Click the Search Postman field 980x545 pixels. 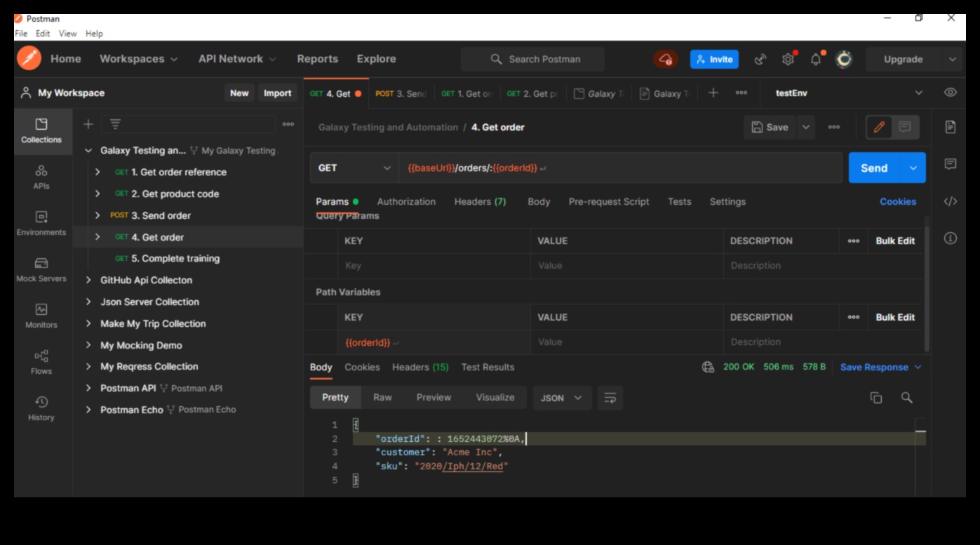[x=532, y=59]
